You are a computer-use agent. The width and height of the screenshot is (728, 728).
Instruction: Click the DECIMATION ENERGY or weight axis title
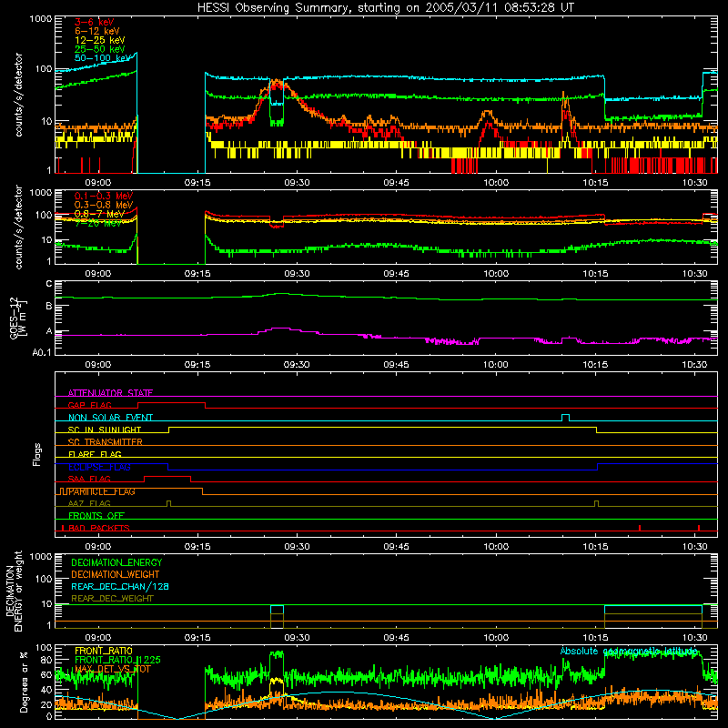14,591
